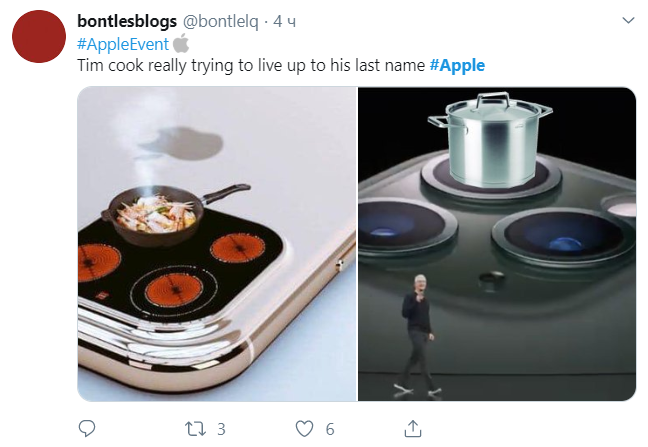Expand the tweet options chevron menu
Image resolution: width=648 pixels, height=447 pixels.
coord(628,21)
